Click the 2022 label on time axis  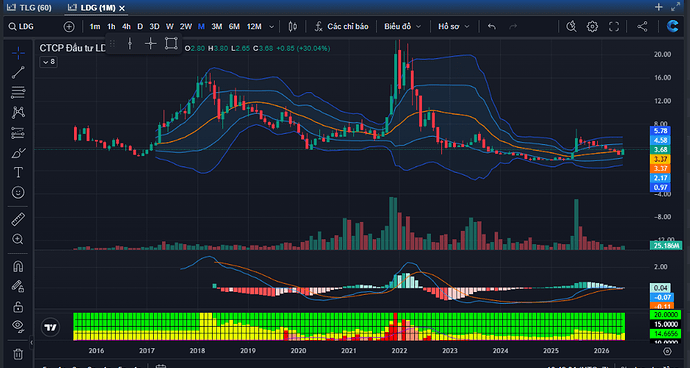(399, 351)
